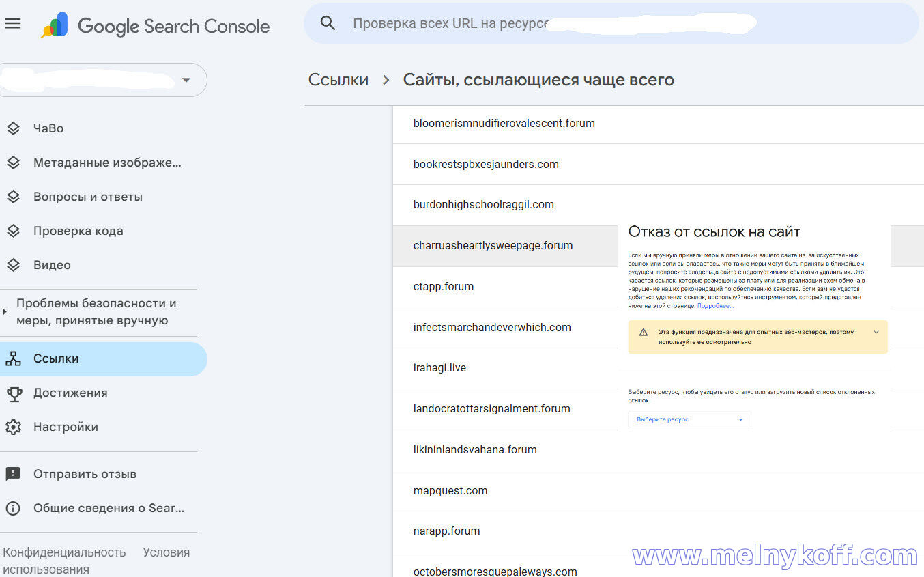Viewport: 924px width, 577px height.
Task: Open the property selector dropdown
Action: coord(186,81)
